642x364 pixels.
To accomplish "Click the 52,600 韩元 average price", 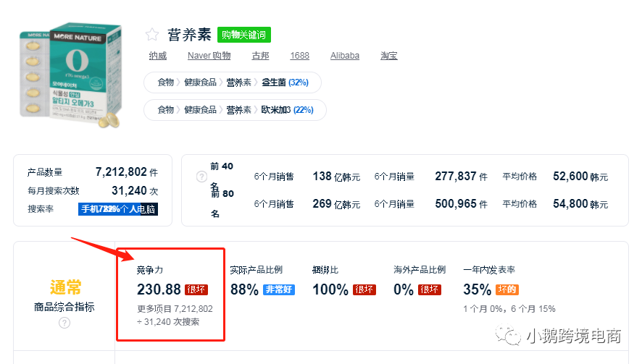I will [580, 177].
